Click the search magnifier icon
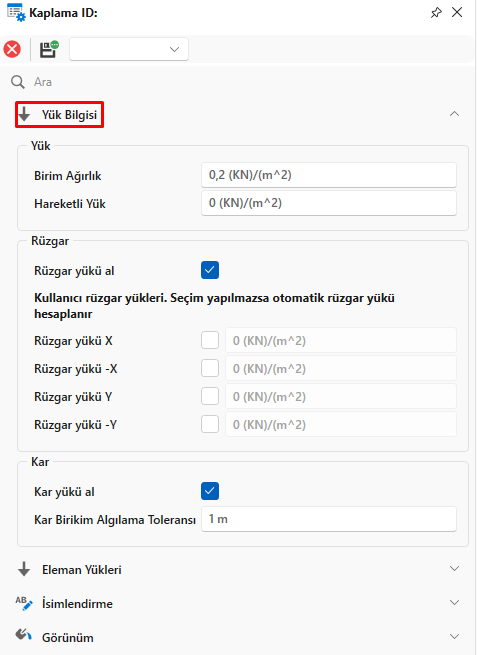Image resolution: width=477 pixels, height=655 pixels. point(18,82)
